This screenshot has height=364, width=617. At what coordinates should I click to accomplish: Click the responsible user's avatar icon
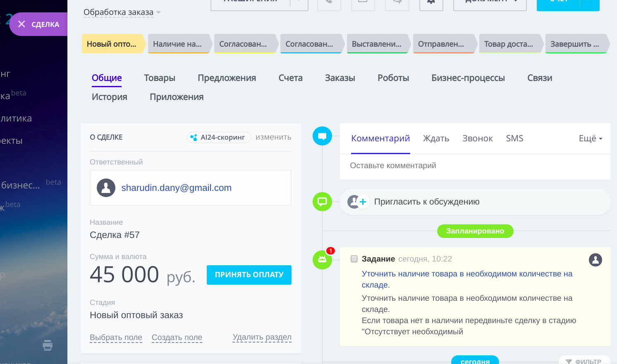click(106, 188)
